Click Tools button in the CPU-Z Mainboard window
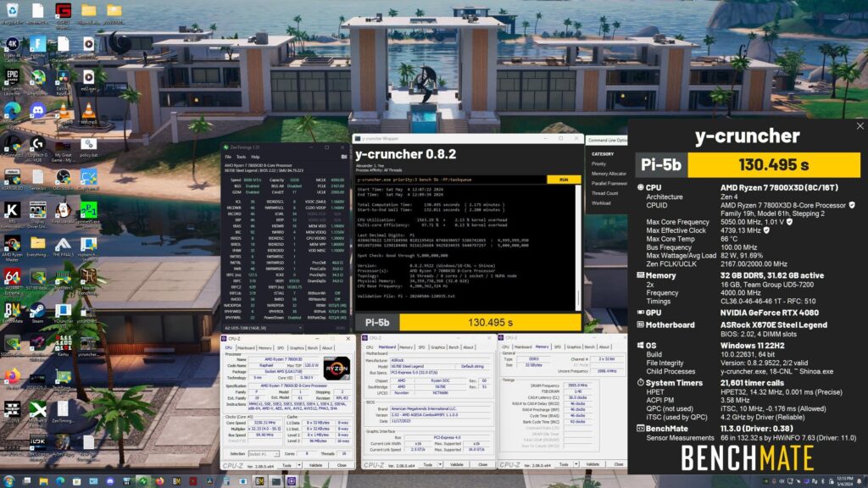Screen dimensions: 868x488 point(428,465)
